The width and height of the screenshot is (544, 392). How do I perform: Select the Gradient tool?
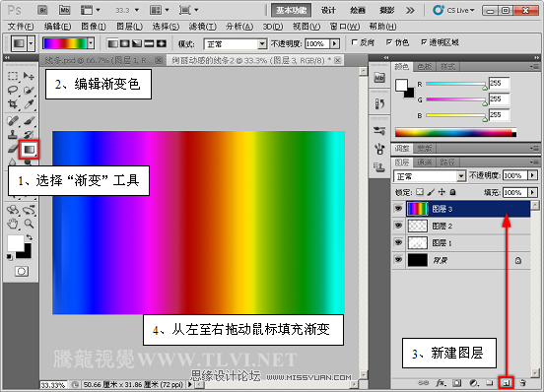click(x=29, y=150)
